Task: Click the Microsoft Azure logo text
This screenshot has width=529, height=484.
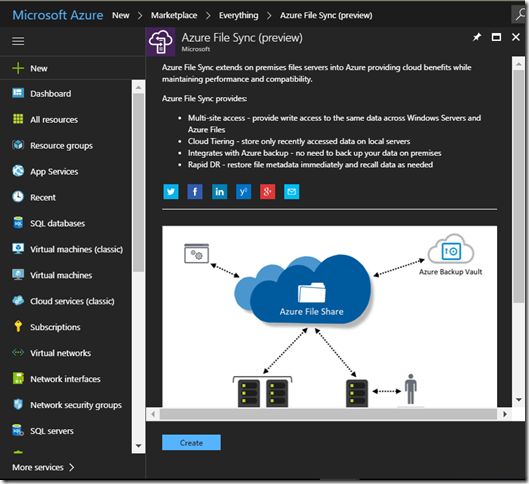Action: (58, 15)
